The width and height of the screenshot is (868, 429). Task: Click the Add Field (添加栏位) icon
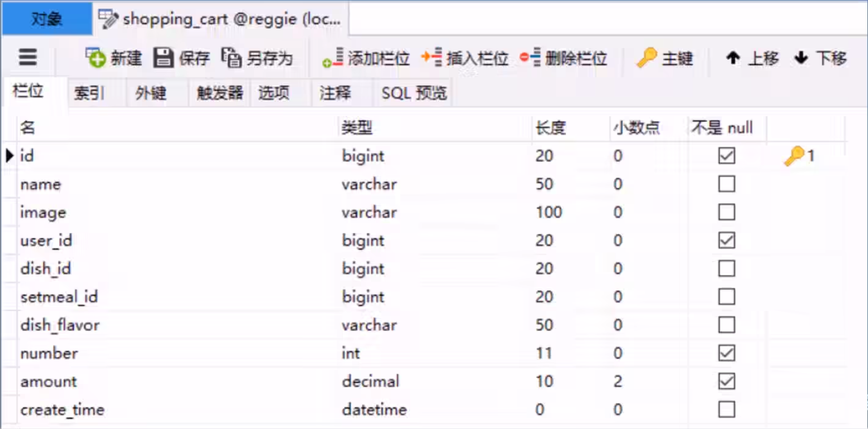(333, 58)
